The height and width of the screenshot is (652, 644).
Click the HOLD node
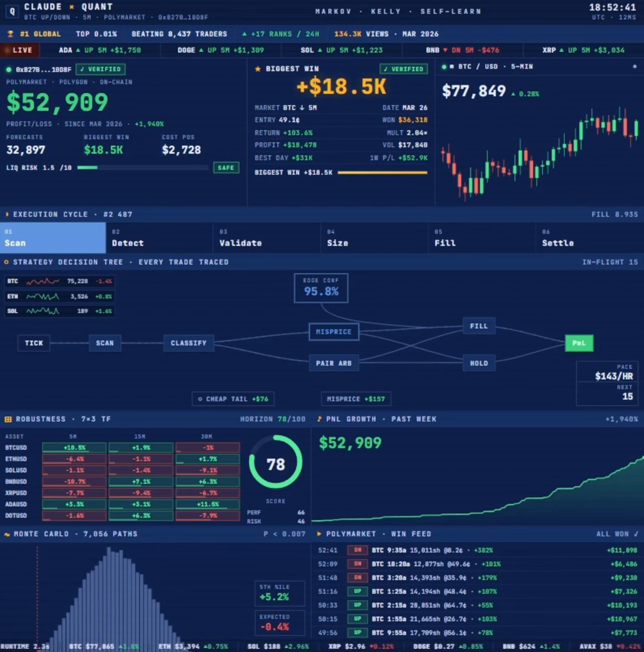[x=479, y=363]
